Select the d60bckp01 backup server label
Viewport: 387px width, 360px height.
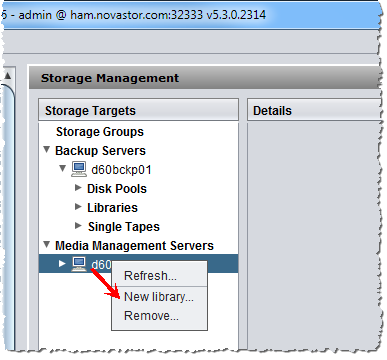[x=121, y=170]
